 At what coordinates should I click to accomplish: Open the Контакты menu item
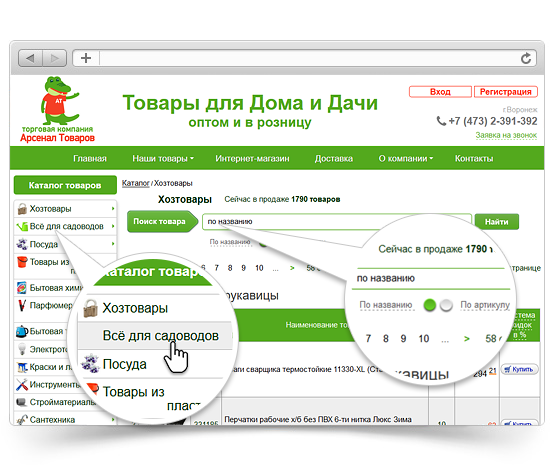474,159
